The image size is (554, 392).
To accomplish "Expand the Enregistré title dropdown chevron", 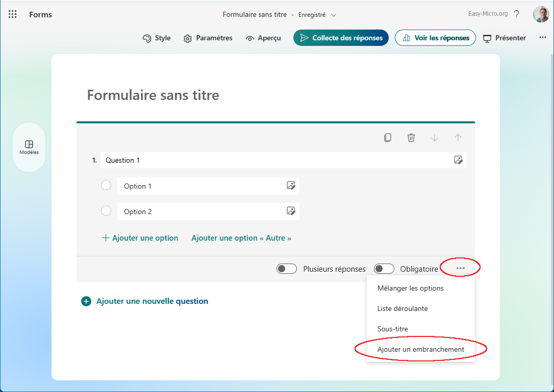I will click(x=334, y=15).
